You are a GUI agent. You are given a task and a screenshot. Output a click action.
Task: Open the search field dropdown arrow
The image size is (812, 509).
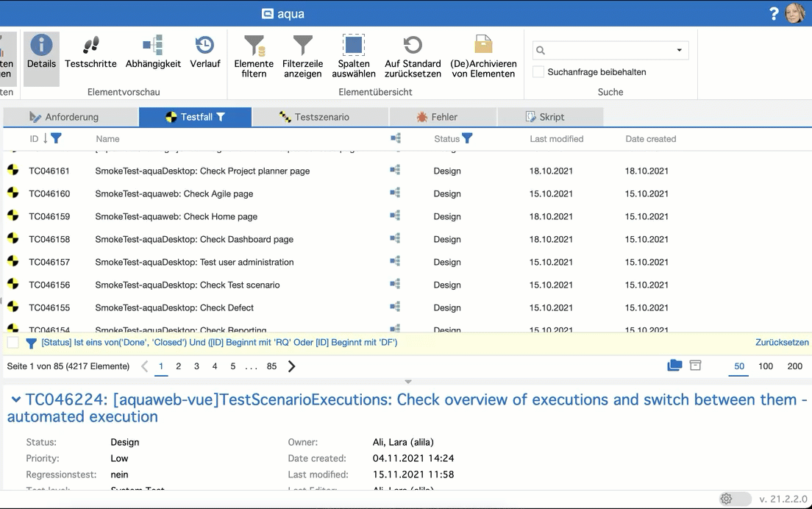point(679,50)
